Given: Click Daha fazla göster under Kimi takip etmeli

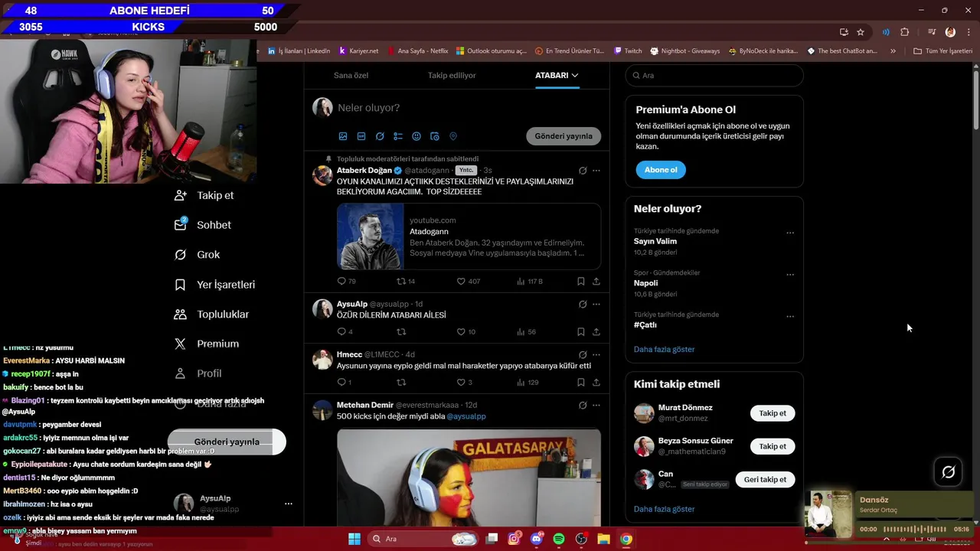Looking at the screenshot, I should click(664, 509).
